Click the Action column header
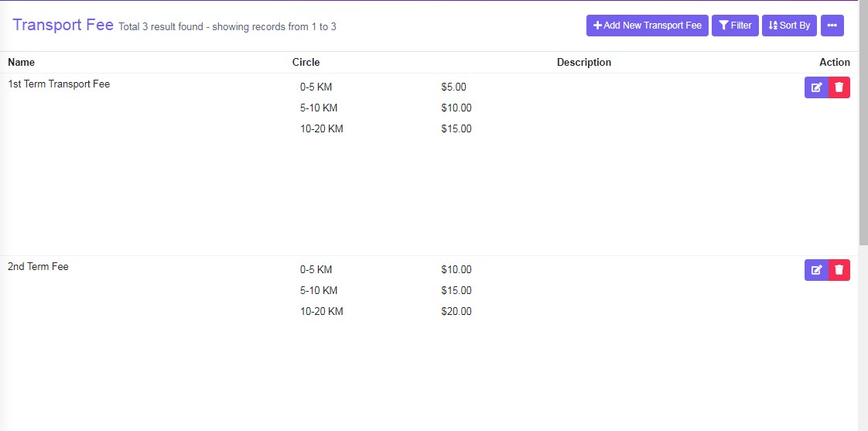868x431 pixels. coord(835,62)
